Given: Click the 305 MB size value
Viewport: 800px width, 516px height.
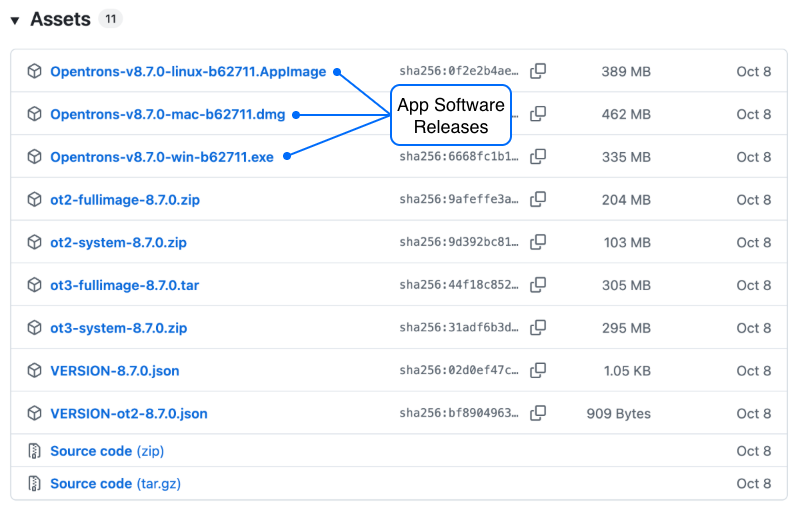Looking at the screenshot, I should (626, 285).
